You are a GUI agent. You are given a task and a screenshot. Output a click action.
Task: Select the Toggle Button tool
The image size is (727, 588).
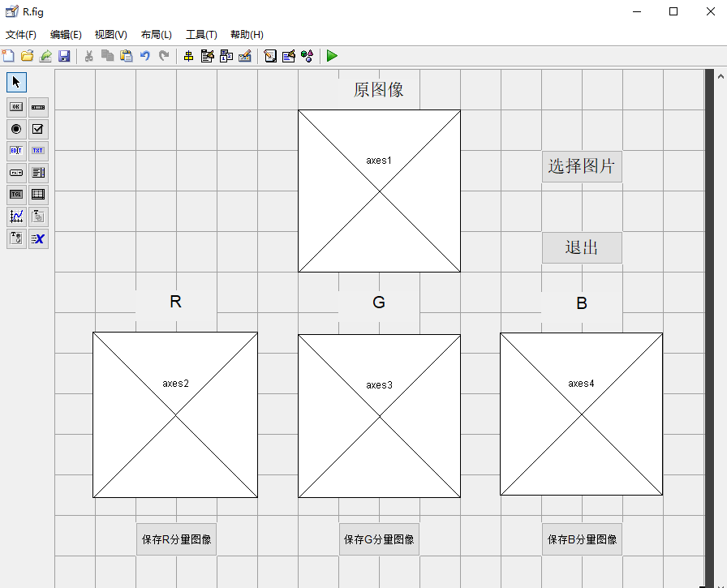pyautogui.click(x=16, y=194)
